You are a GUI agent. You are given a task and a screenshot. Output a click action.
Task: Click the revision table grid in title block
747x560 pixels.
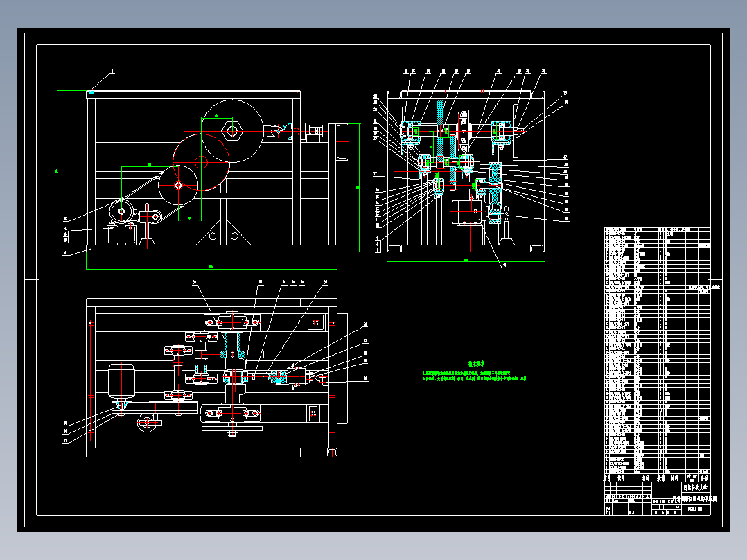[x=628, y=498]
